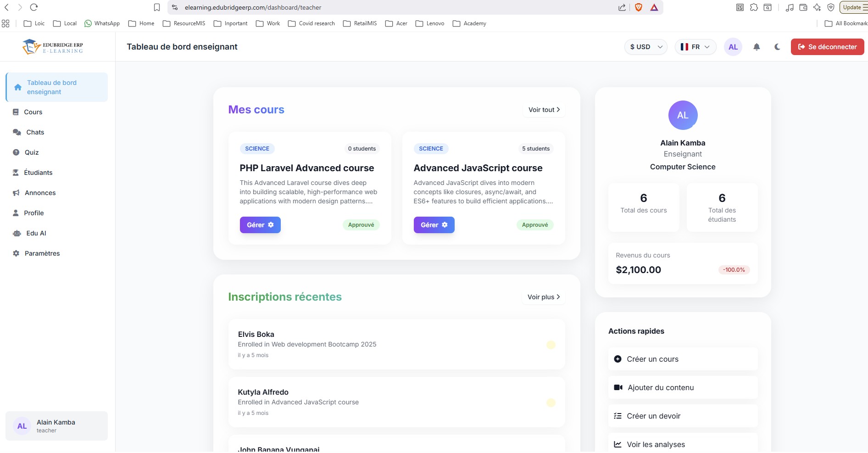The image size is (868, 453).
Task: Click the AL avatar in header
Action: pos(733,47)
